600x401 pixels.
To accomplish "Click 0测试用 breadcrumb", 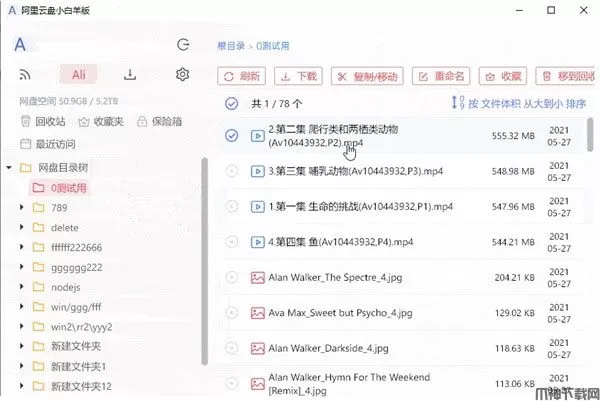I will coord(273,46).
